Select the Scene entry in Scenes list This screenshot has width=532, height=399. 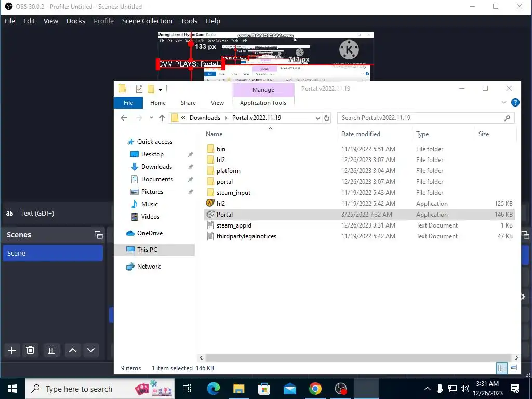tap(52, 253)
